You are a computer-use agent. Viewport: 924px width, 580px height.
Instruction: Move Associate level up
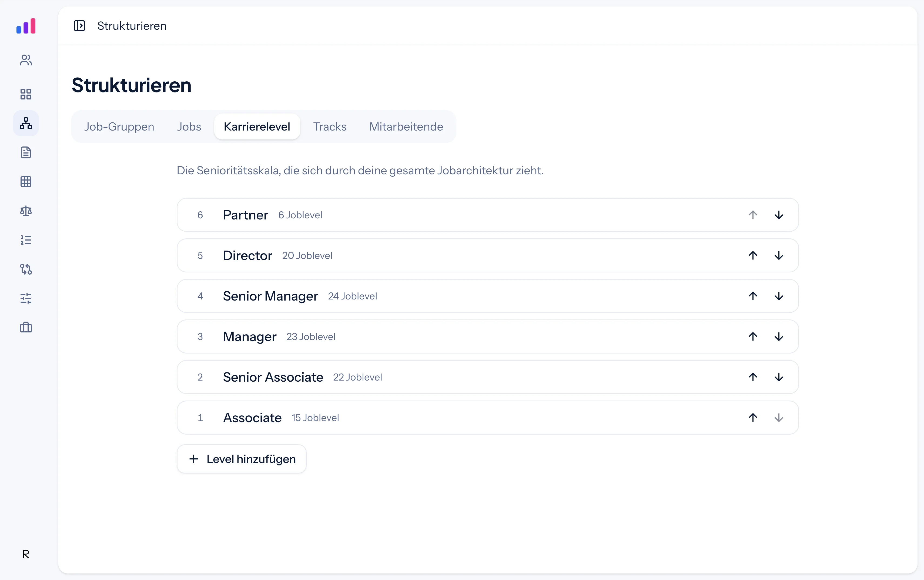click(753, 417)
